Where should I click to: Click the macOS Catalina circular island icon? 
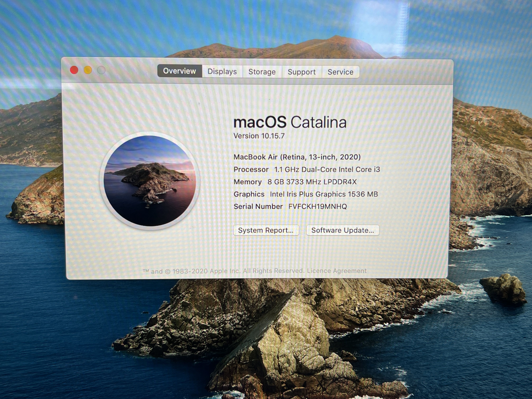[150, 181]
